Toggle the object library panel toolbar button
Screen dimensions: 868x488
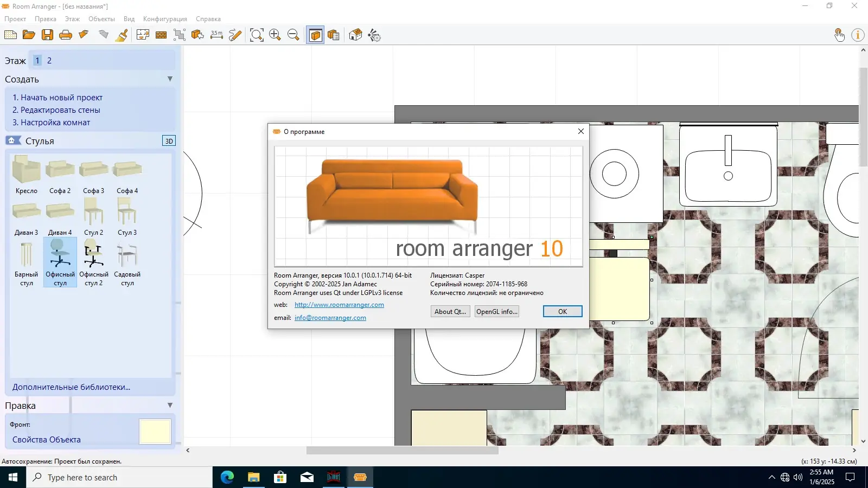tap(315, 35)
